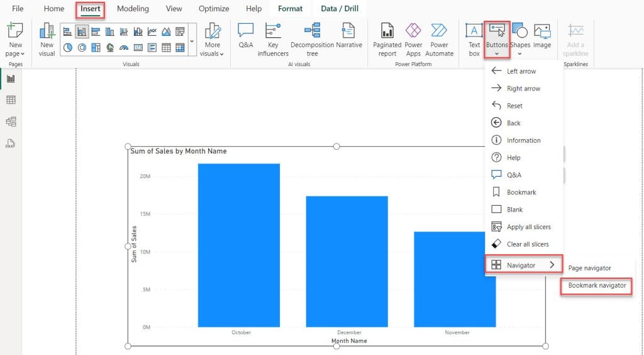This screenshot has width=644, height=355.
Task: Insert a Key influencers visual
Action: [x=273, y=40]
